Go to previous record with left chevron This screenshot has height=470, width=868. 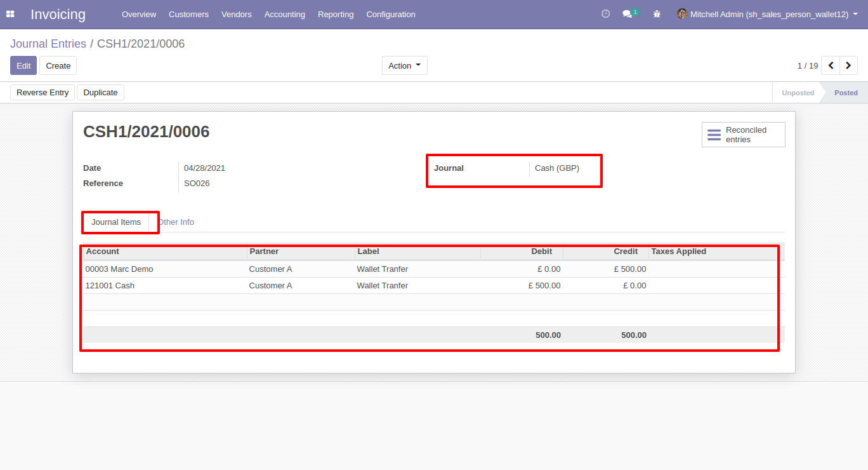831,65
